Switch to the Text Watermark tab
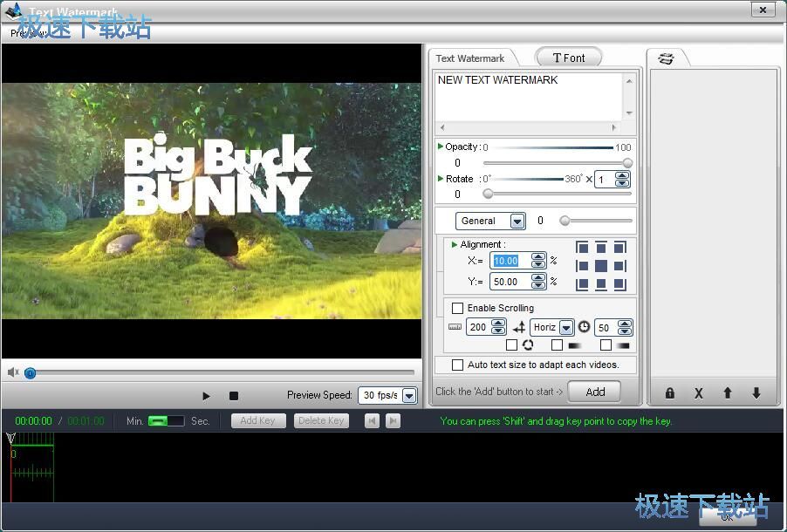 [x=470, y=58]
